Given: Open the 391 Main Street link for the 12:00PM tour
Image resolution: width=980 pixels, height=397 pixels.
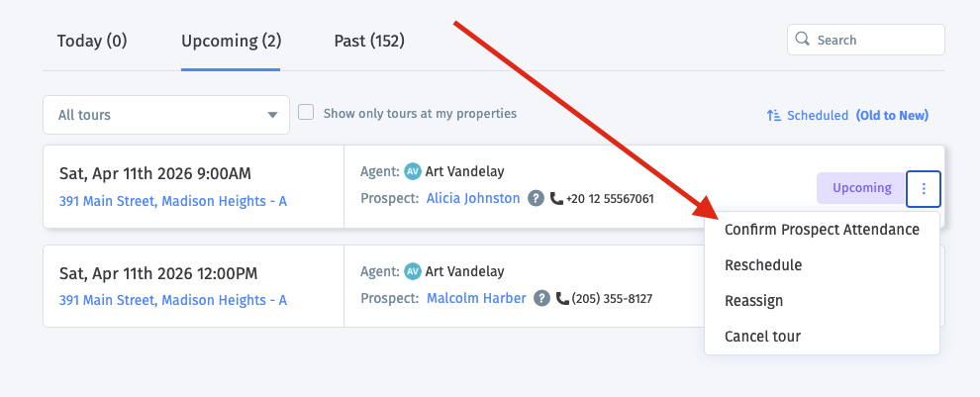Looking at the screenshot, I should 173,300.
